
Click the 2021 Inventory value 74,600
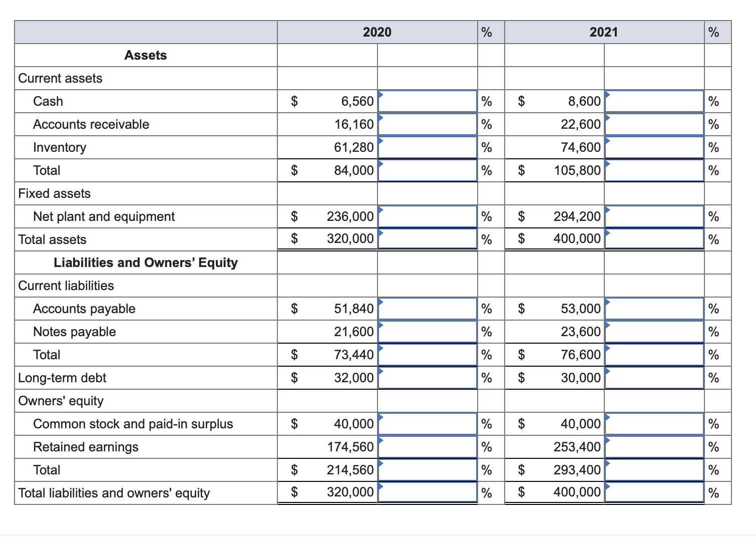tap(581, 147)
